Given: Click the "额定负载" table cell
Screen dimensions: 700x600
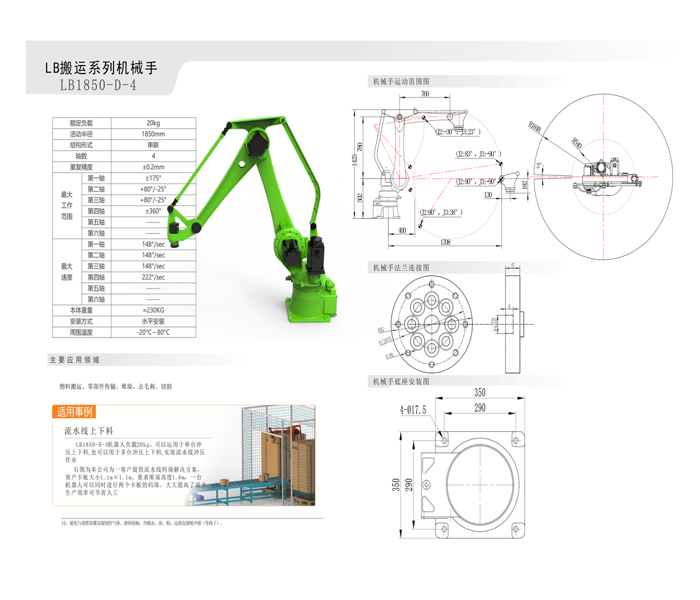Looking at the screenshot, I should (x=81, y=123).
